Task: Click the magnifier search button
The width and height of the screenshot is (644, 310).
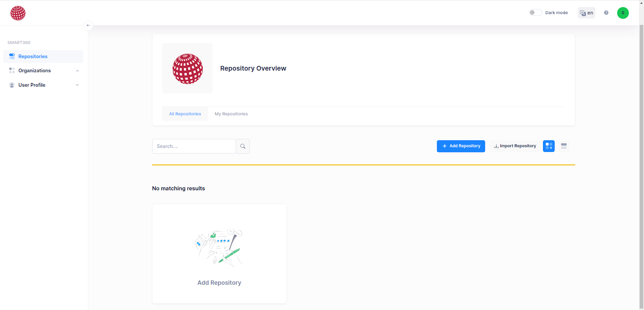Action: pos(243,146)
